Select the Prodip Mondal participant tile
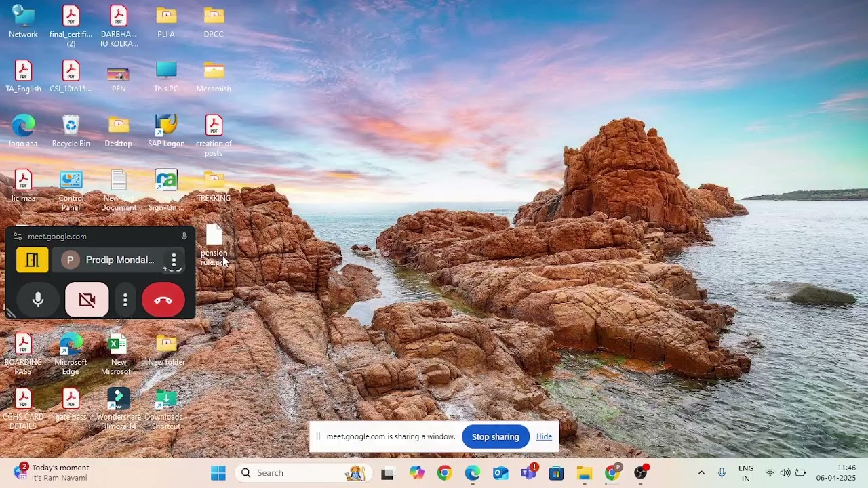 119,260
